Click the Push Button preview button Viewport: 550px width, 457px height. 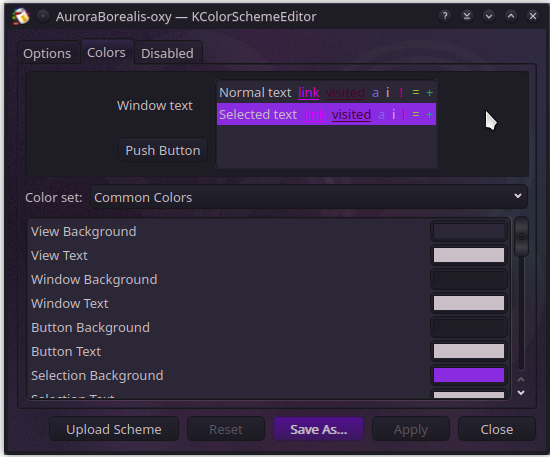tap(163, 150)
